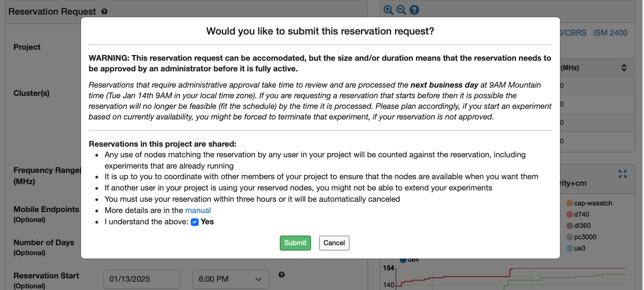Click the dialog title 'Would you like to submit'
Viewport: 644px width, 290px height.
tap(320, 31)
